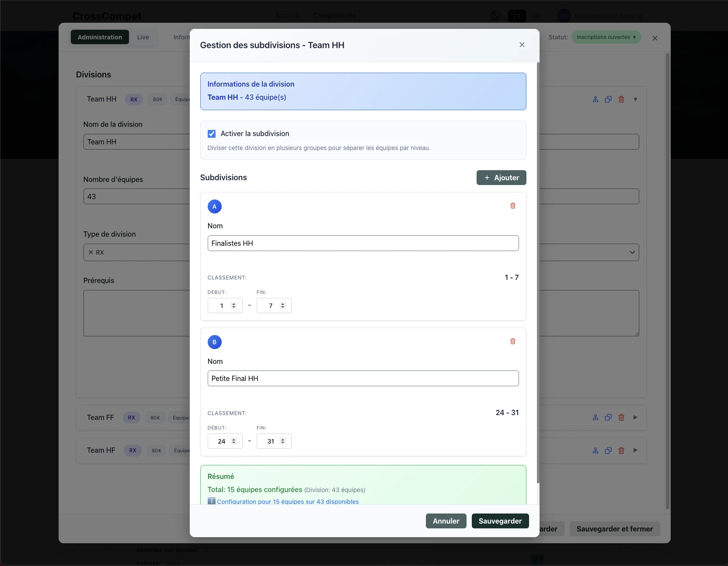Click the Ajouter subdivision button
Viewport: 728px width, 566px height.
501,178
